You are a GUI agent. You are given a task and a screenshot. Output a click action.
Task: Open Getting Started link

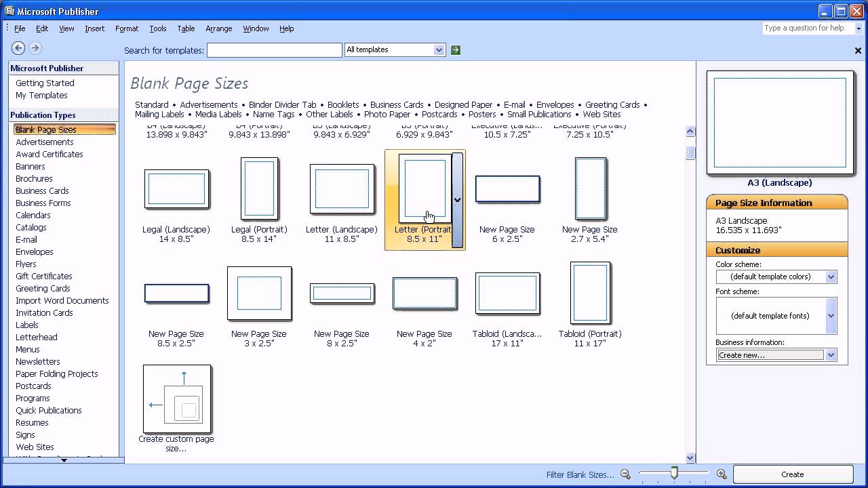tap(45, 83)
